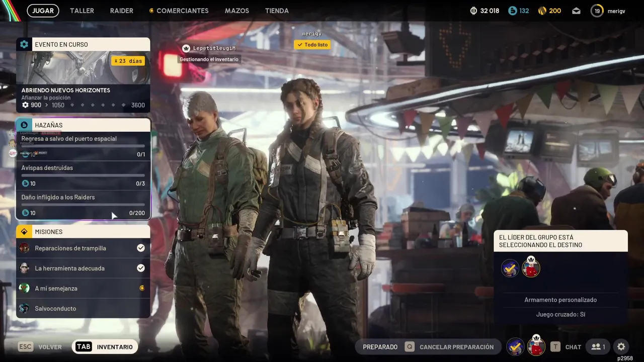
Task: Open the mail inbox icon
Action: pos(577,11)
